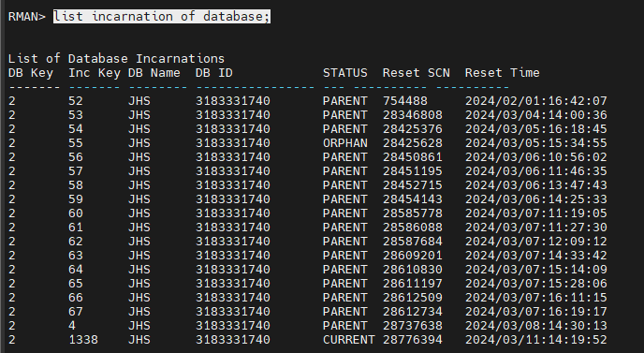Click the "STATUS" column header
The image size is (644, 353).
[x=345, y=73]
